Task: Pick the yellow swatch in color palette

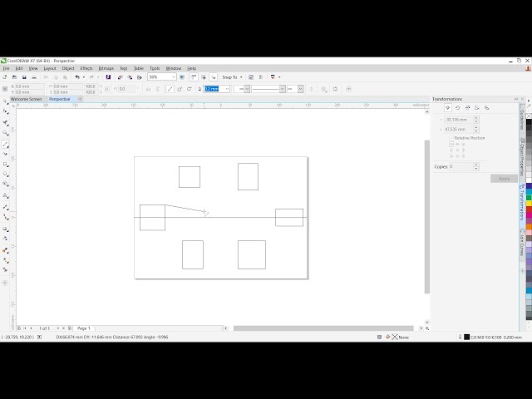Action: pyautogui.click(x=529, y=204)
